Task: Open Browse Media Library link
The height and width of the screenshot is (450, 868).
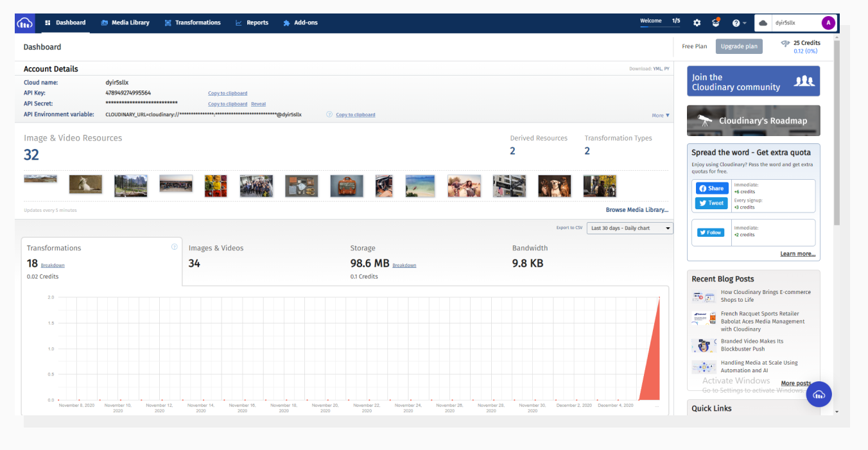Action: point(636,209)
